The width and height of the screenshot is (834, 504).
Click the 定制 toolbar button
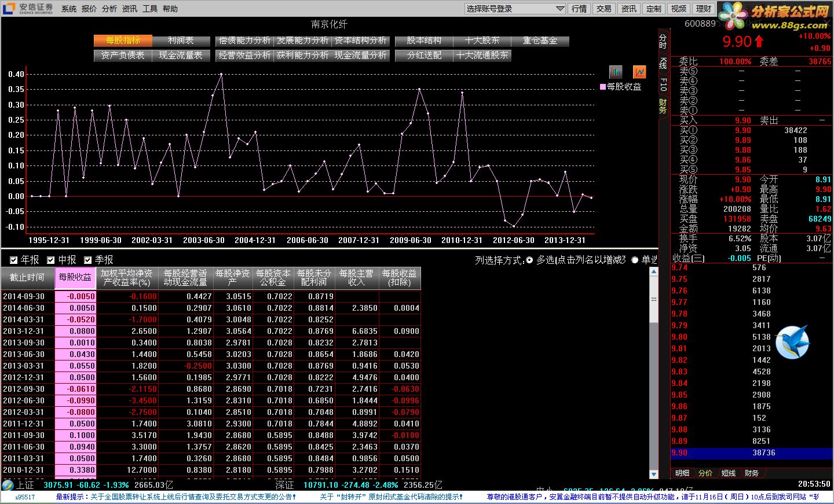654,9
